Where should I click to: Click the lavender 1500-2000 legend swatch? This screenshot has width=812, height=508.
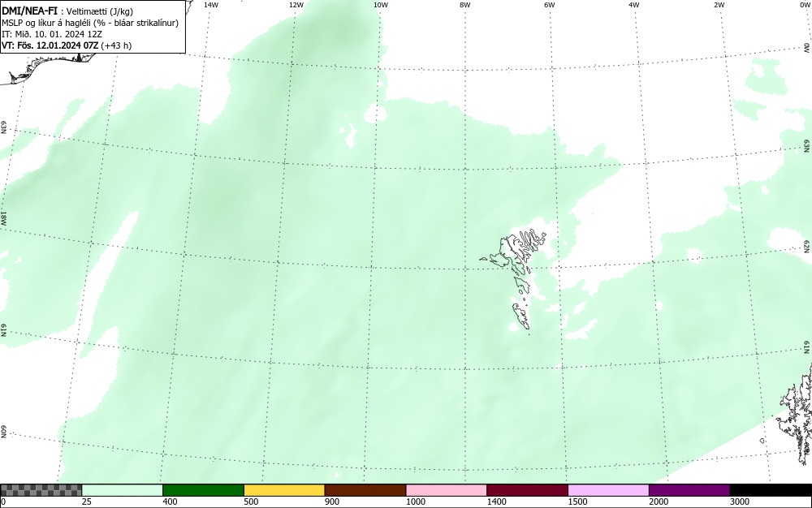608,490
